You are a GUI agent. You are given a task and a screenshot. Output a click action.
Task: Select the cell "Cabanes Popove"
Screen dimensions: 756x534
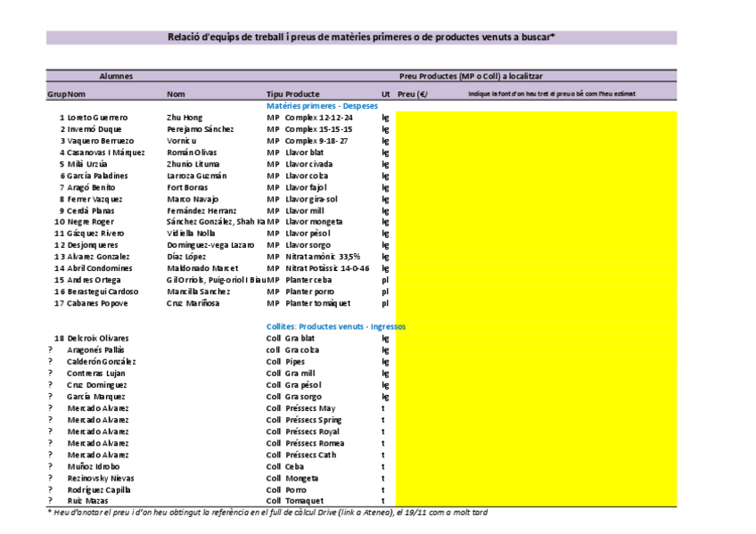point(97,303)
